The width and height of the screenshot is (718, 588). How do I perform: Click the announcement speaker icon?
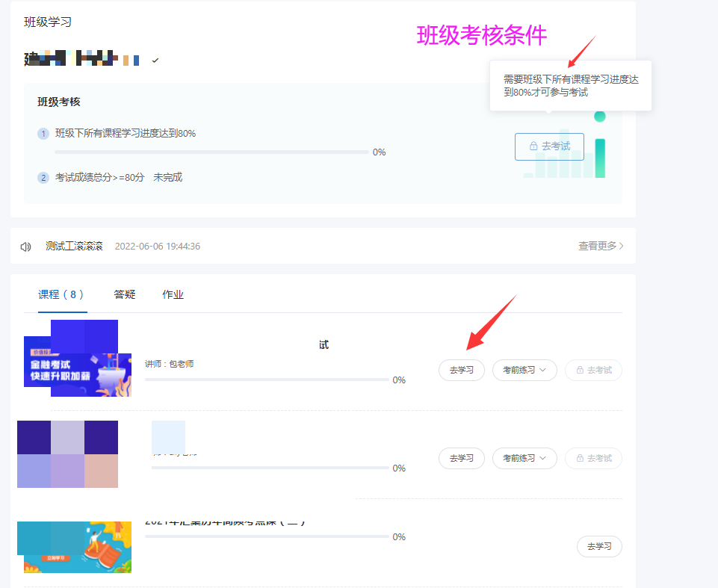[x=25, y=247]
